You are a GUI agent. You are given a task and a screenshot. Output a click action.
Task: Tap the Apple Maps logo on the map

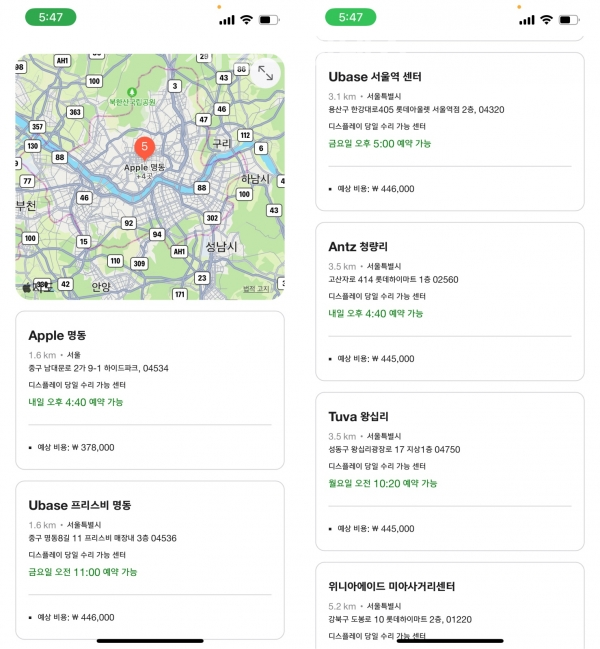(38, 287)
